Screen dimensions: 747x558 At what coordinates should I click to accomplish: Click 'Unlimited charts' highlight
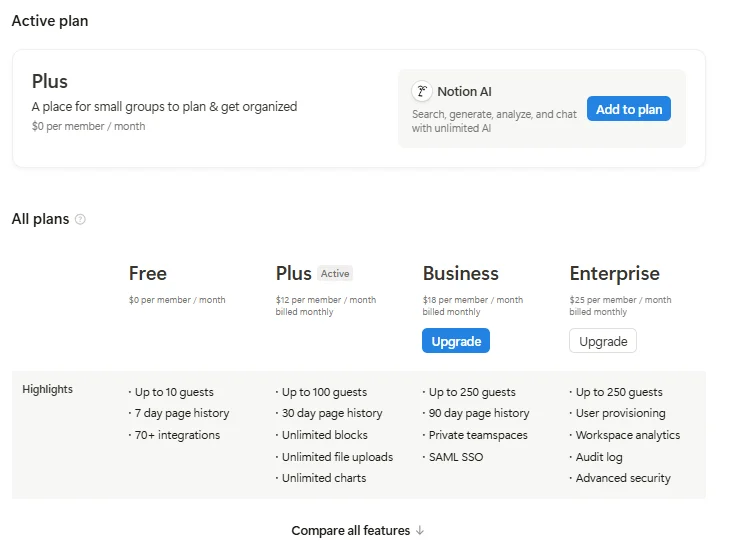pos(324,478)
